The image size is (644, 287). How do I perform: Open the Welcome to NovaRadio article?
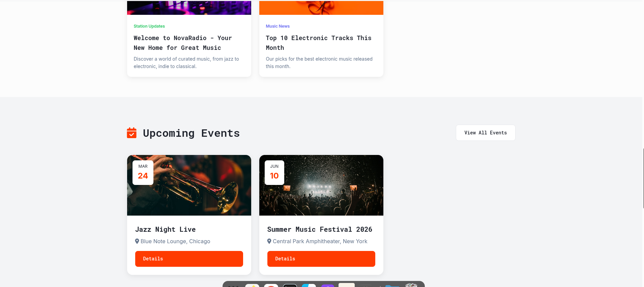pos(182,43)
